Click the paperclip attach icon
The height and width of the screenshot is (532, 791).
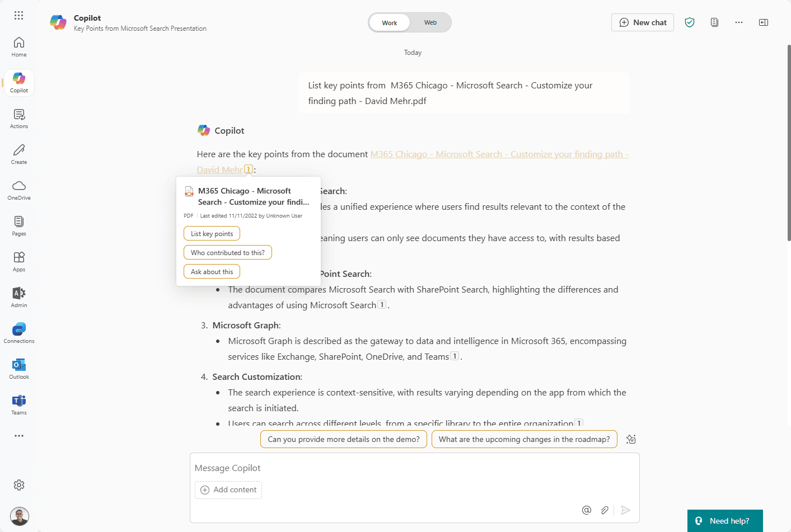click(605, 510)
